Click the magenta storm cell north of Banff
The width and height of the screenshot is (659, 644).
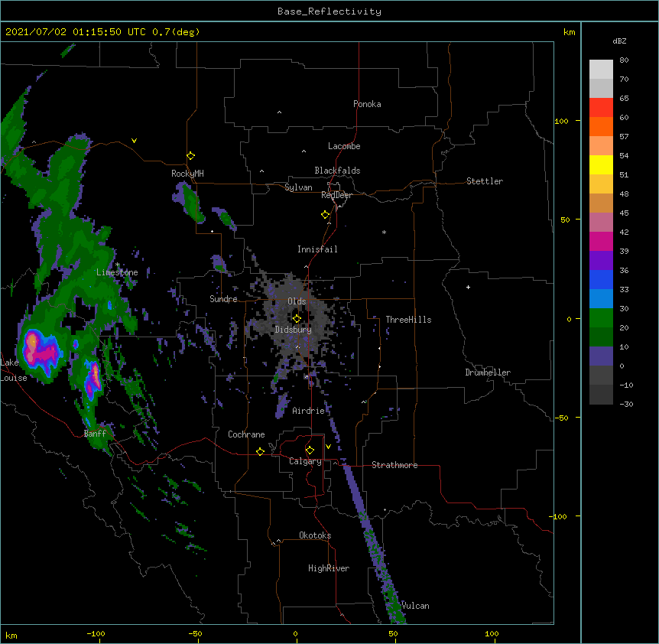pyautogui.click(x=93, y=379)
